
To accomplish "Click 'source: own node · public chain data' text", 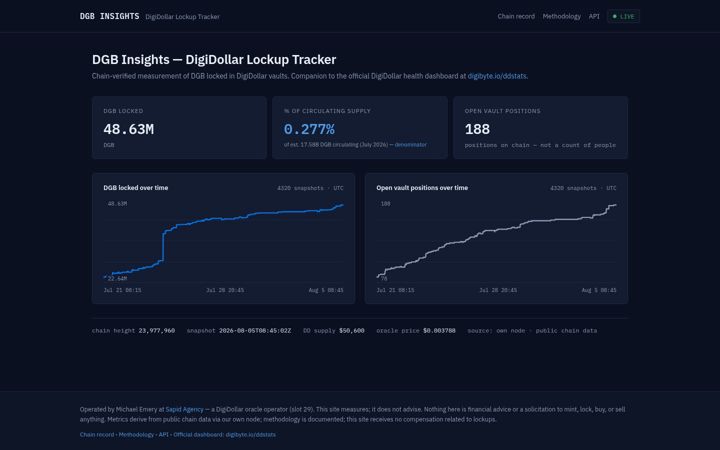I will click(532, 331).
